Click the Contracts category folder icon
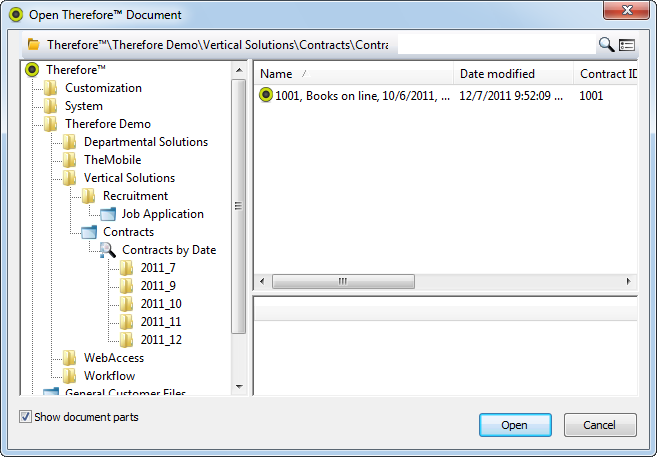This screenshot has height=457, width=657. 89,232
